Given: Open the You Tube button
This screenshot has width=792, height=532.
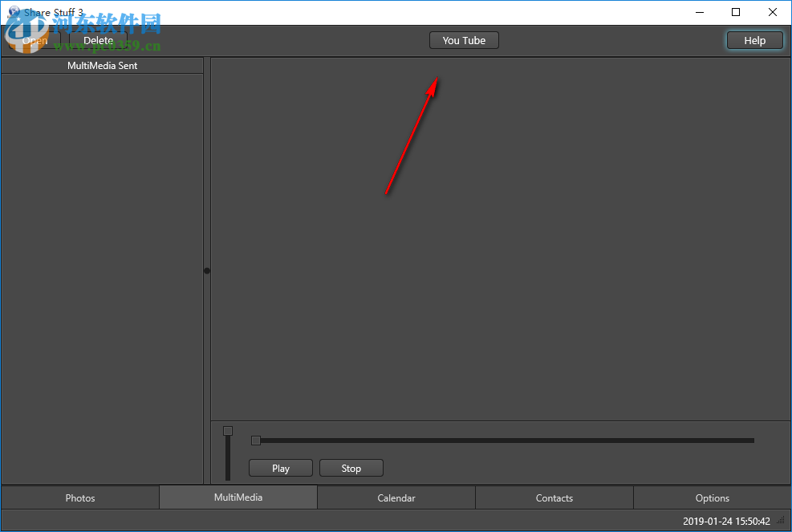Looking at the screenshot, I should click(x=464, y=40).
